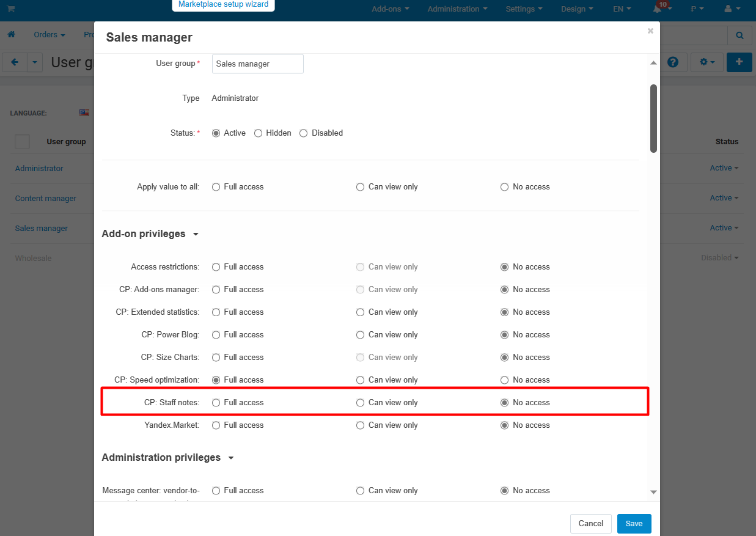
Task: Set CP: Staff notes to Can view only
Action: click(x=360, y=403)
